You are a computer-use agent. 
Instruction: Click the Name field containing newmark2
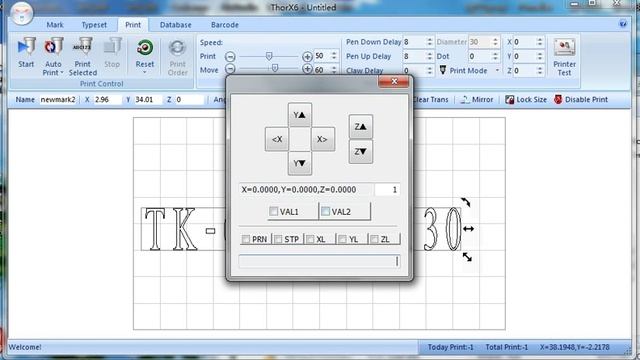point(58,100)
